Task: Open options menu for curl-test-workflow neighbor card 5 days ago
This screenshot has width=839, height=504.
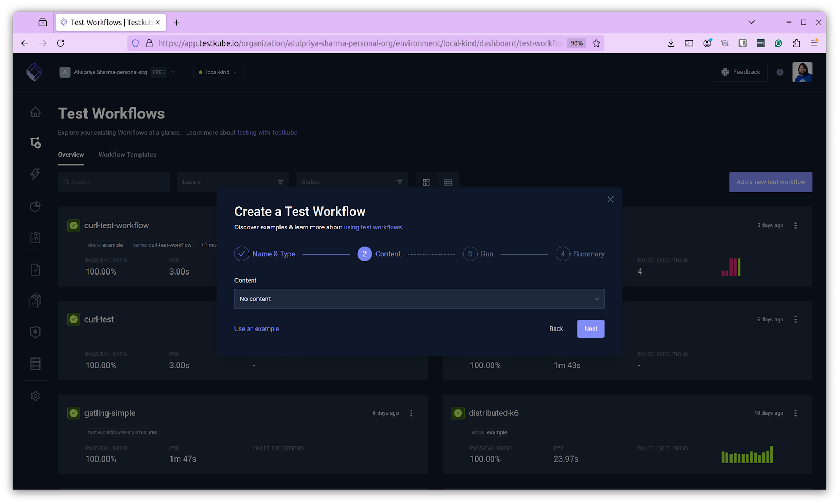Action: [x=795, y=225]
